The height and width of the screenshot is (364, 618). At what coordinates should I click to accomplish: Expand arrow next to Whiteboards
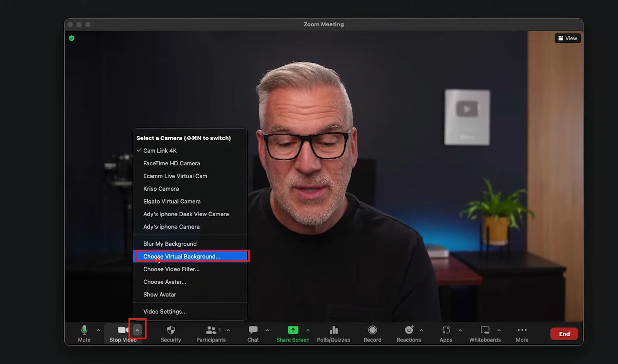[x=499, y=330]
